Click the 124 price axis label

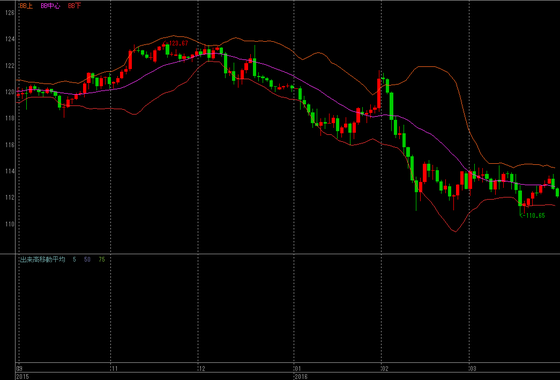[x=10, y=39]
